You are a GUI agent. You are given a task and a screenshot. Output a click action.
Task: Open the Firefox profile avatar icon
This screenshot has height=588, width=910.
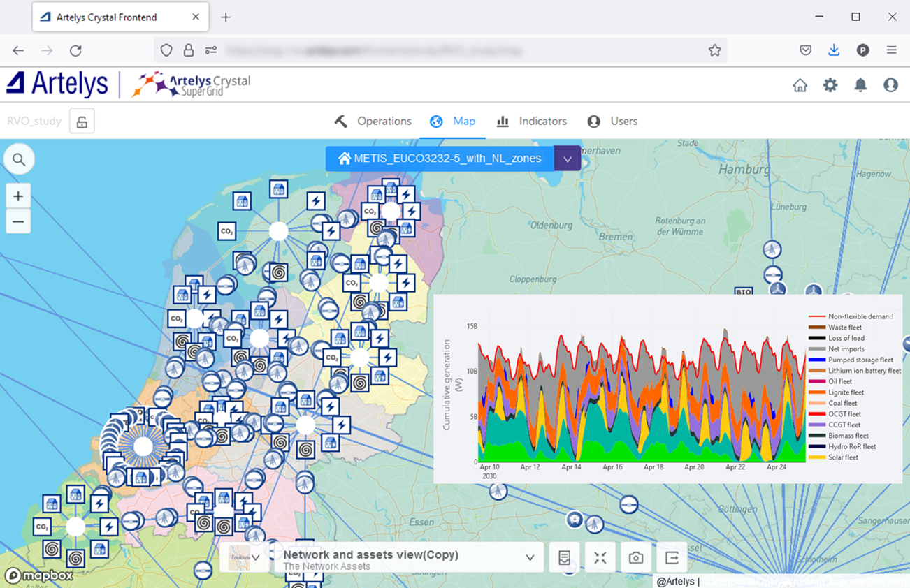point(863,50)
